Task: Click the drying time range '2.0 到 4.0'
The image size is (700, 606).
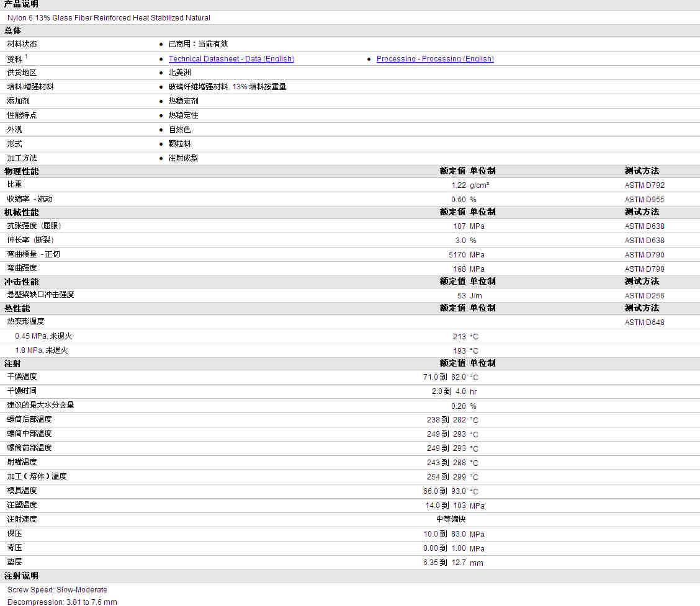Action: (x=449, y=391)
